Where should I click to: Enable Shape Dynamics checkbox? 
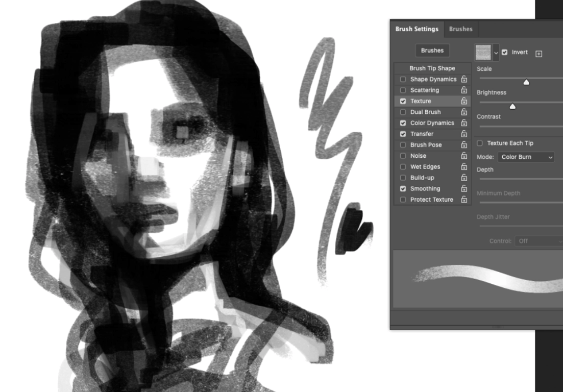click(x=403, y=79)
